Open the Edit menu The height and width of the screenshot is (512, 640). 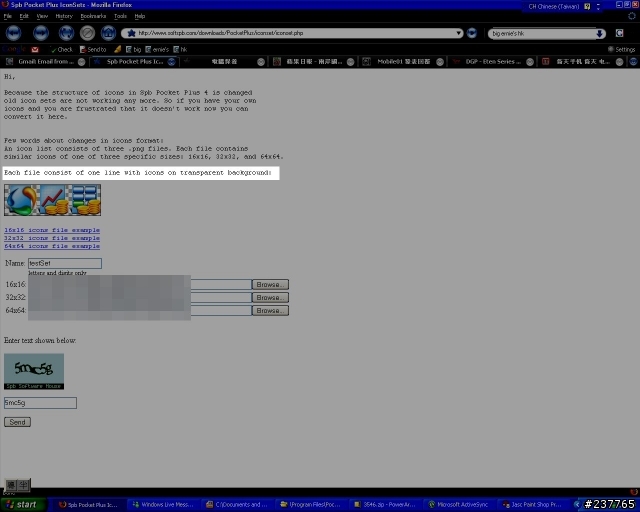24,16
